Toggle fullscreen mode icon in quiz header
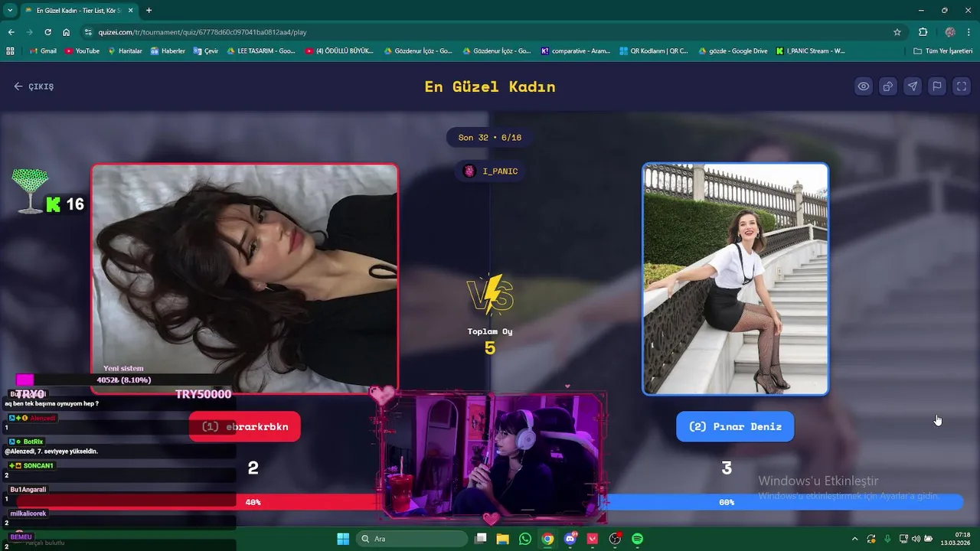980x551 pixels. 962,86
